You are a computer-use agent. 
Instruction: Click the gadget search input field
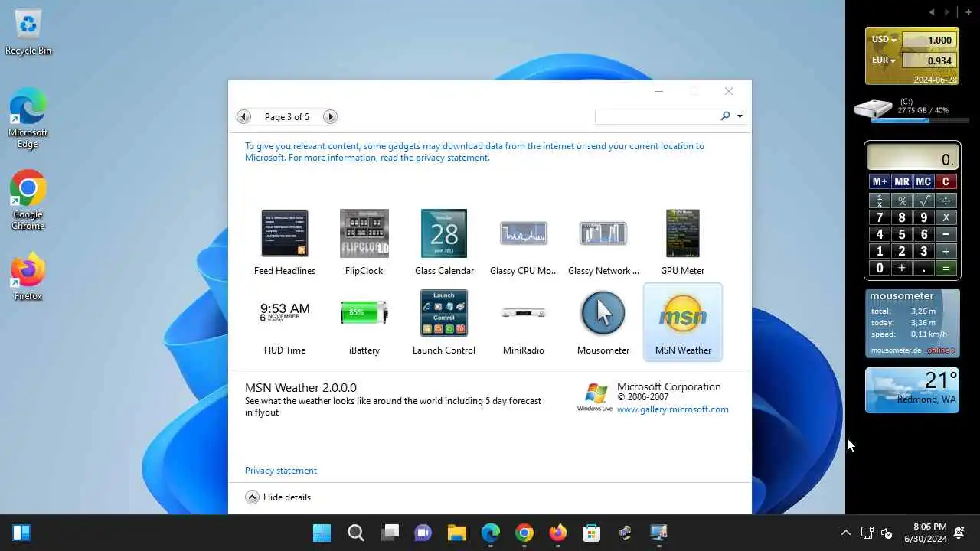(x=657, y=116)
